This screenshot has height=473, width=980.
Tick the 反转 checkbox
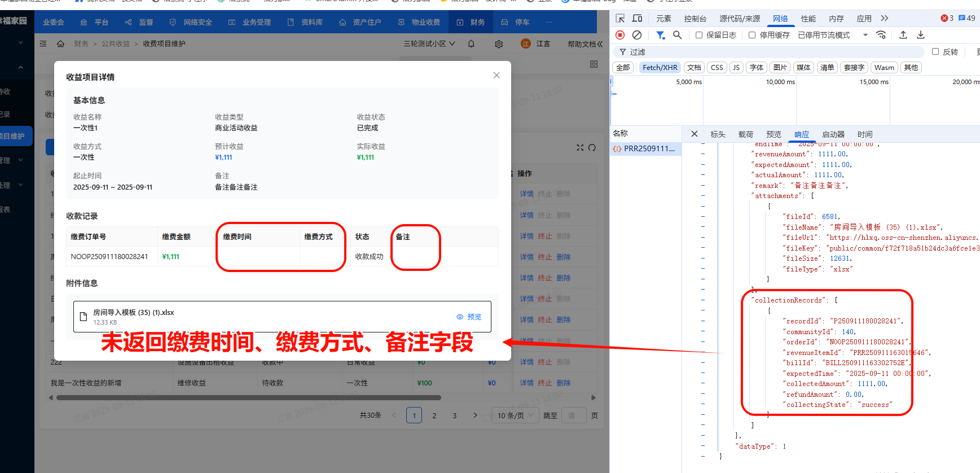tap(935, 51)
